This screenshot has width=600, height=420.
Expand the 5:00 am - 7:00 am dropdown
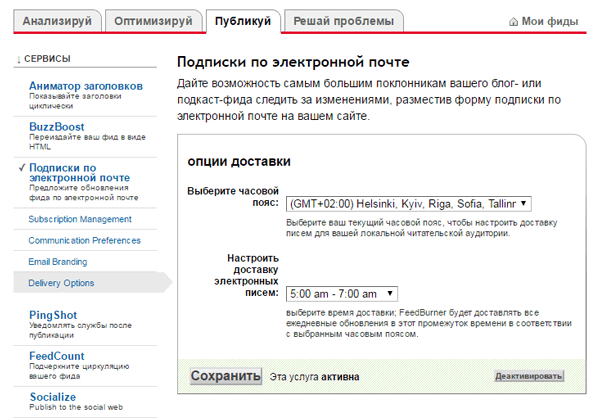tap(341, 294)
